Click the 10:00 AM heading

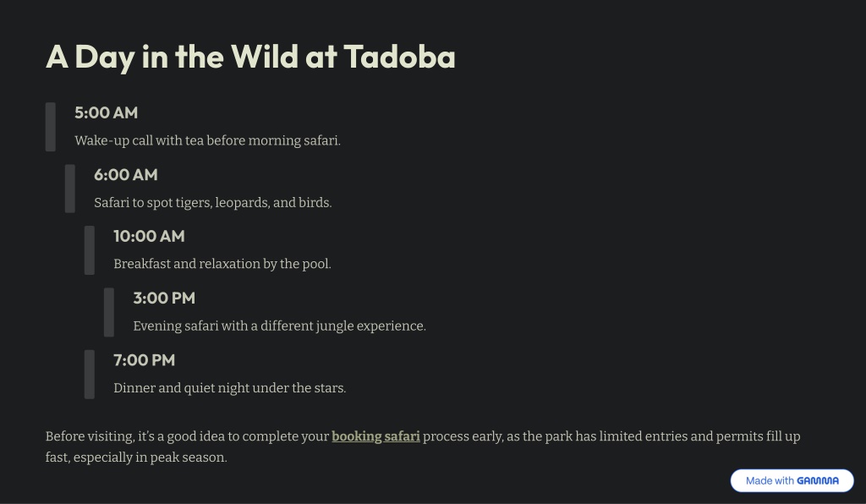[149, 236]
